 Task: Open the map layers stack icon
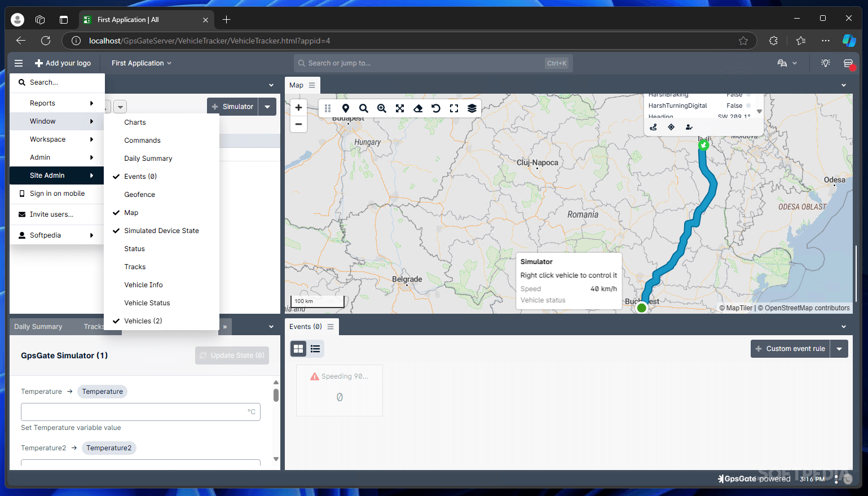[472, 108]
